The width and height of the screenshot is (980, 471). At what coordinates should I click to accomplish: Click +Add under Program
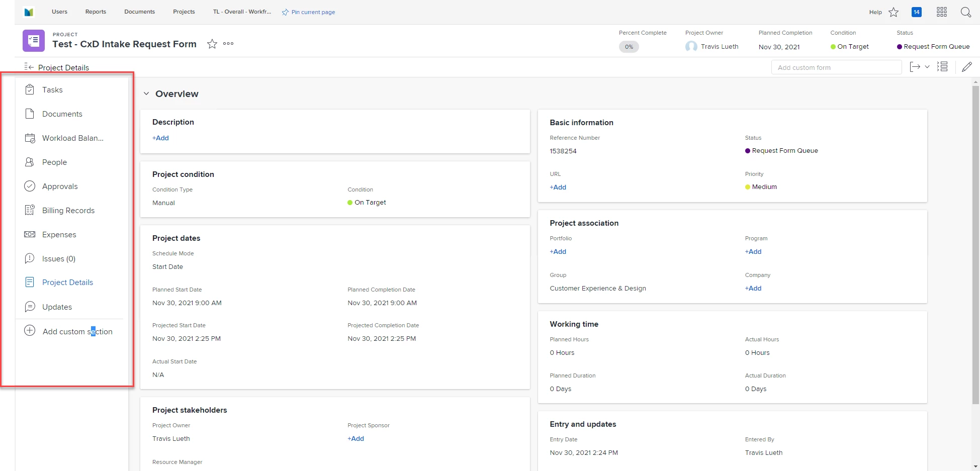(x=753, y=251)
